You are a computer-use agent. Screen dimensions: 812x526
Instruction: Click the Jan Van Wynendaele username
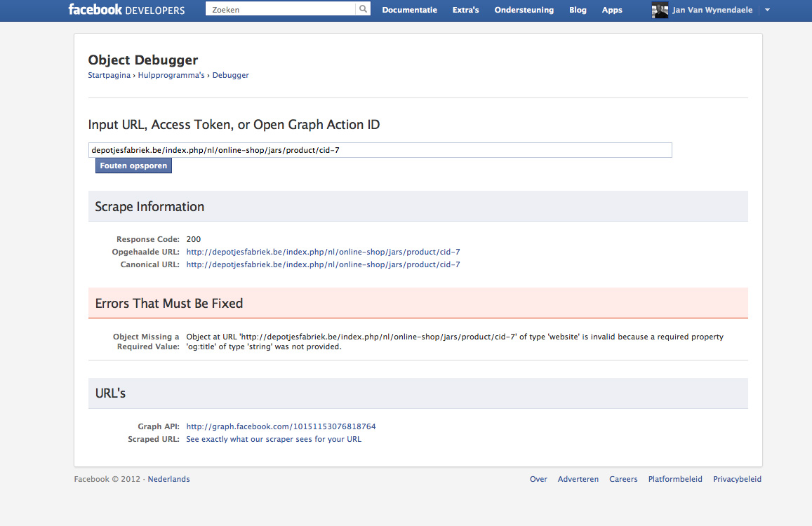714,10
